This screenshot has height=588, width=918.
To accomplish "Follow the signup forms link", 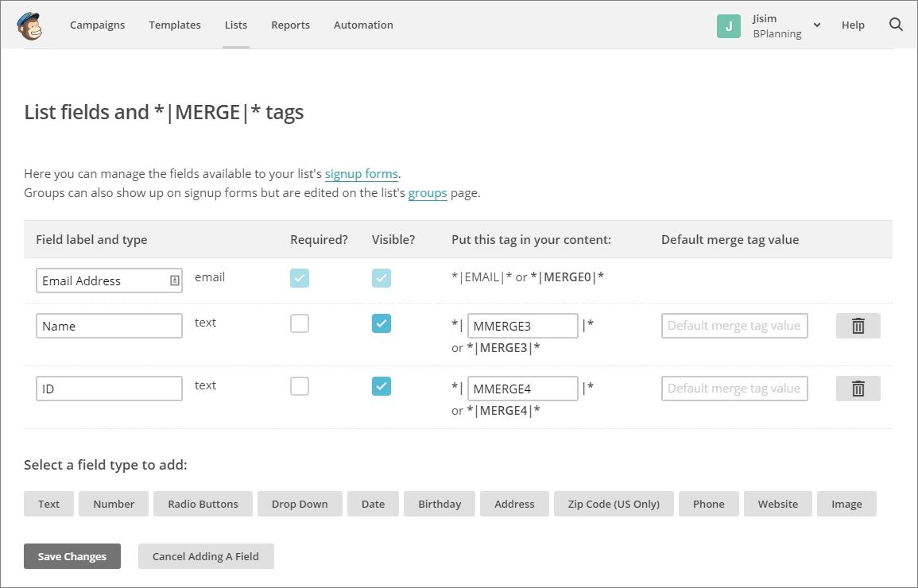I will 361,174.
